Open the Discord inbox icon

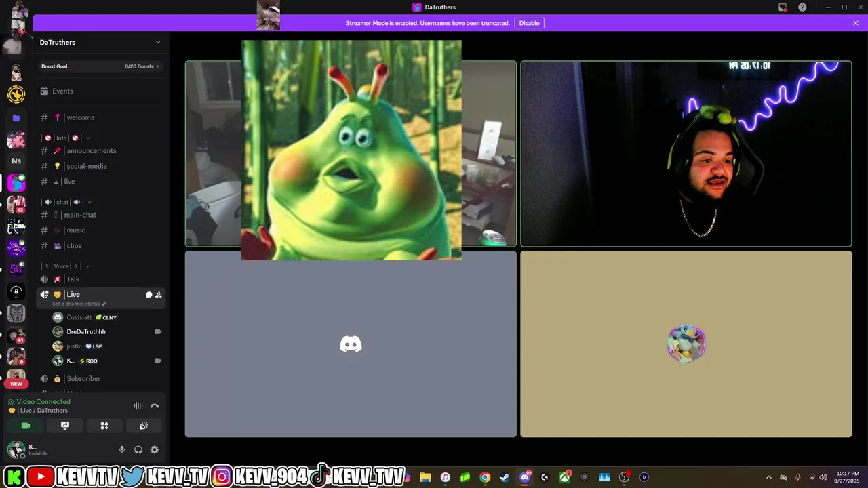click(783, 7)
